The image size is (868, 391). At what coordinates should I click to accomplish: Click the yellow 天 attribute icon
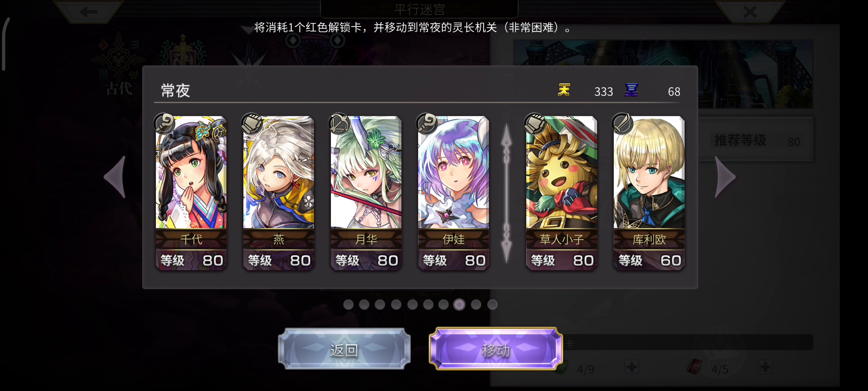tap(564, 90)
